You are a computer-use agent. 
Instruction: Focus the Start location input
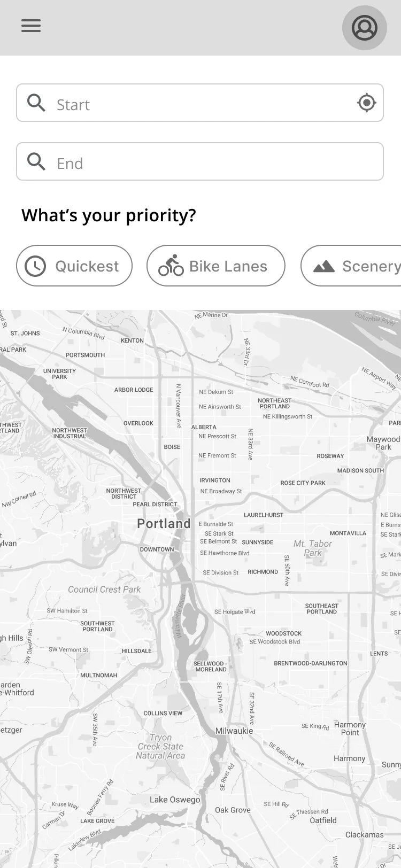200,103
